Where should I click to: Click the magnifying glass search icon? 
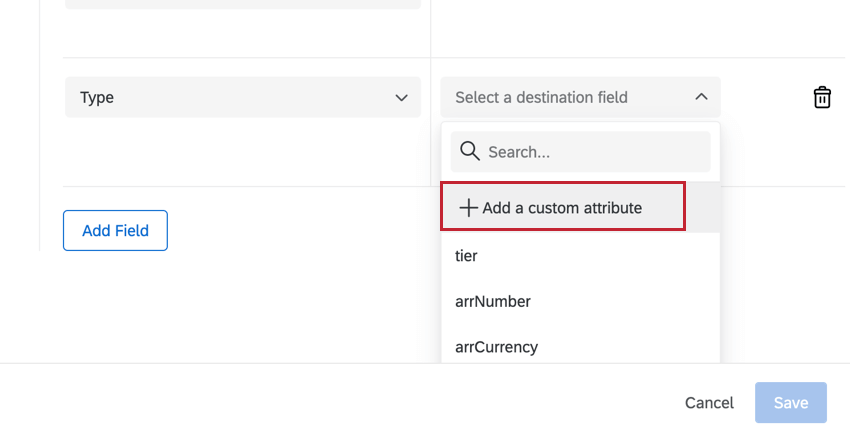pos(469,151)
